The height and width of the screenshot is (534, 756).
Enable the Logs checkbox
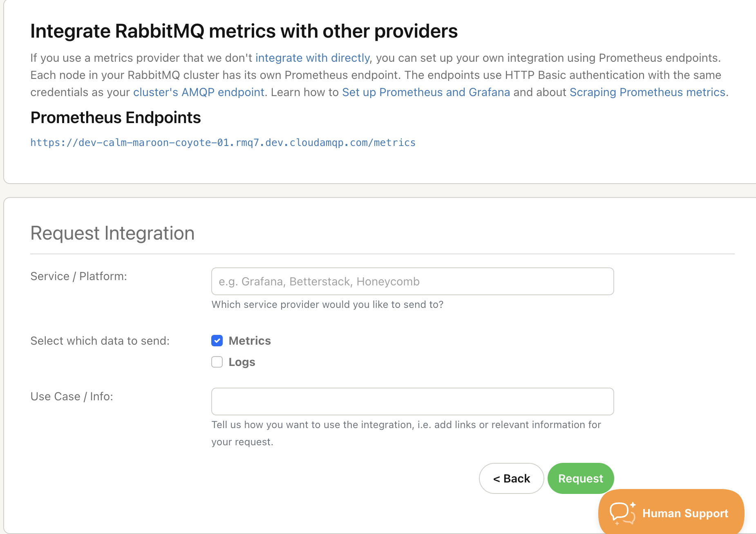(x=217, y=362)
